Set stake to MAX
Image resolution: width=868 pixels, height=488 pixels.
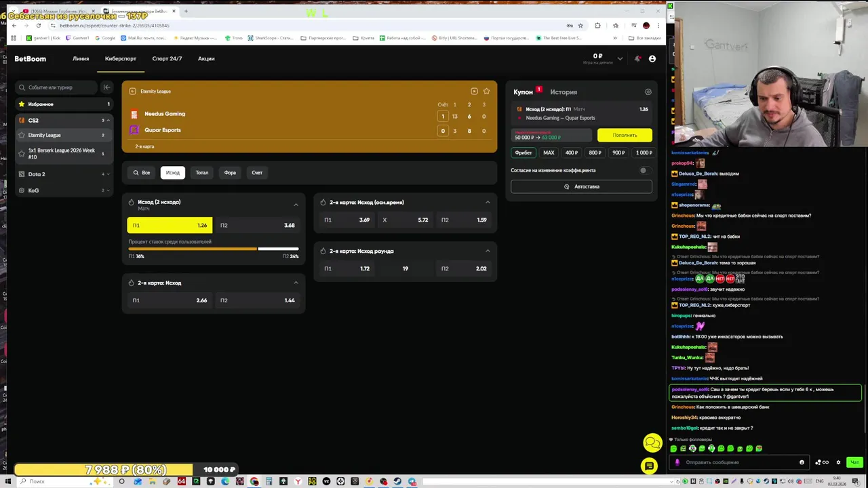point(549,153)
